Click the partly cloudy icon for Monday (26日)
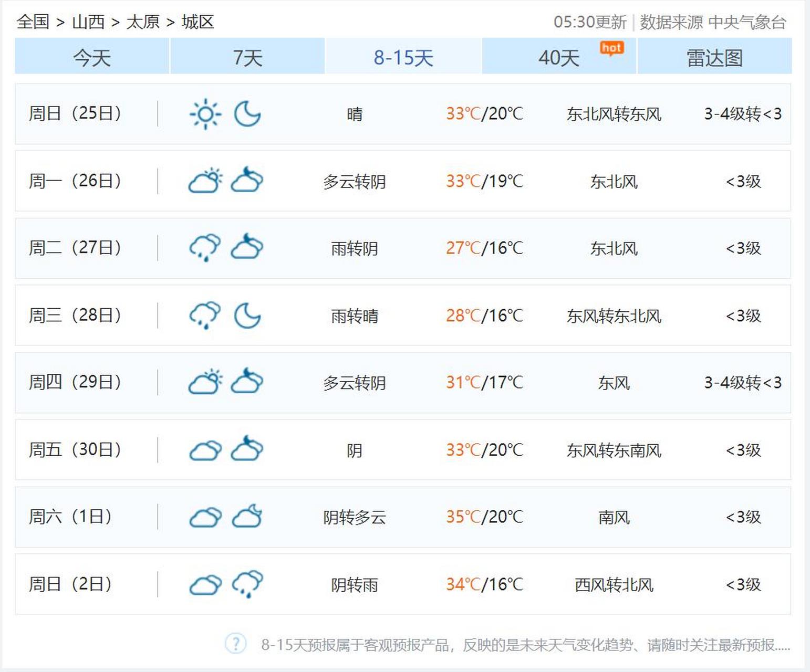Image resolution: width=810 pixels, height=672 pixels. (205, 181)
